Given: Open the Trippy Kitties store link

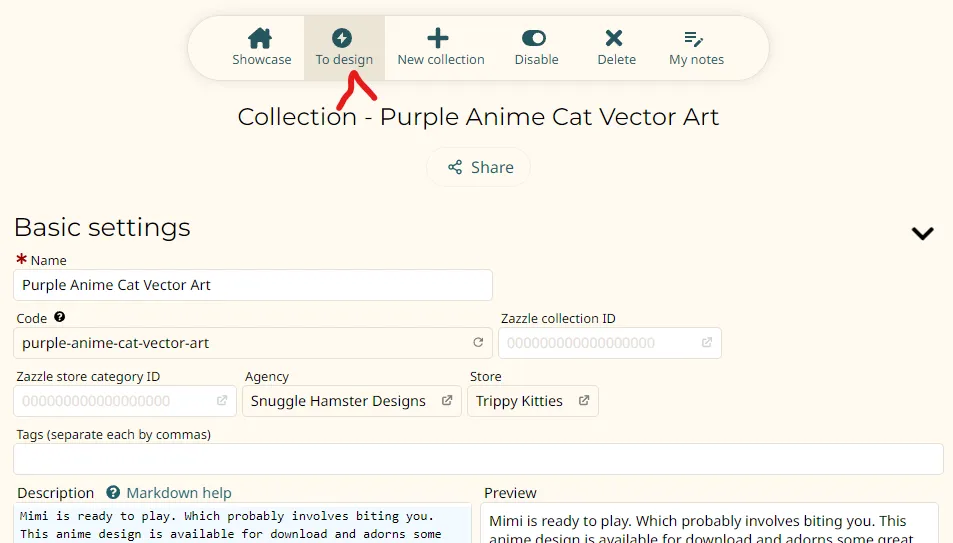Looking at the screenshot, I should pyautogui.click(x=532, y=401).
